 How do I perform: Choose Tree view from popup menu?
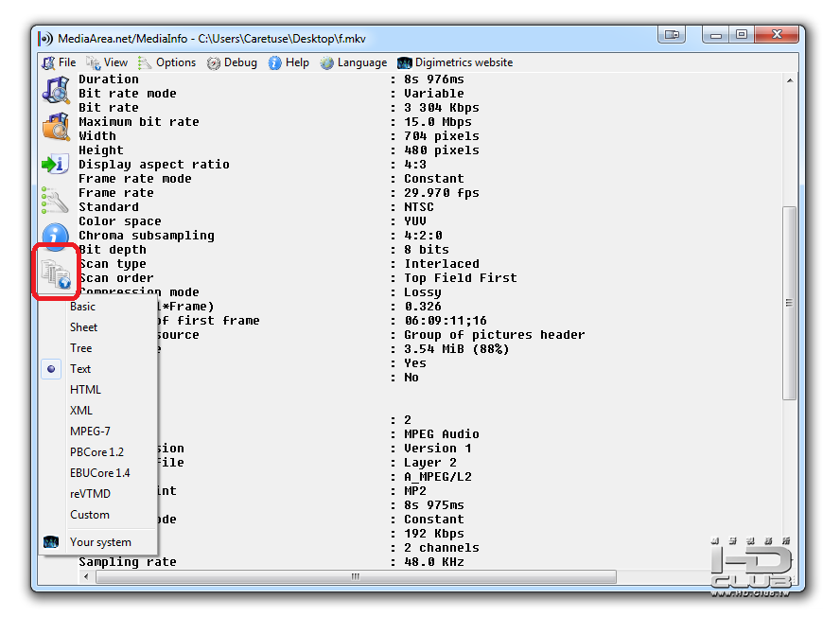point(99,348)
